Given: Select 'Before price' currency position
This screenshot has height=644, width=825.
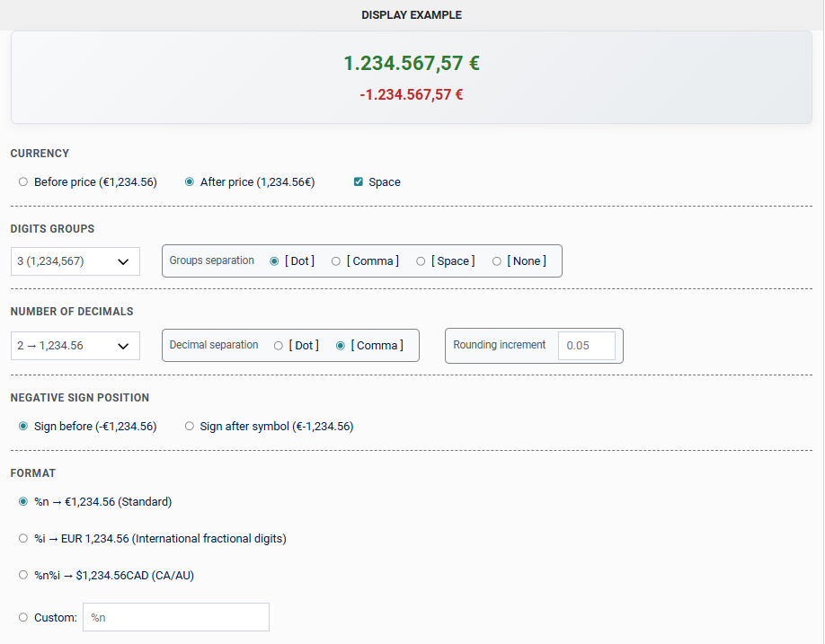Looking at the screenshot, I should pos(23,182).
